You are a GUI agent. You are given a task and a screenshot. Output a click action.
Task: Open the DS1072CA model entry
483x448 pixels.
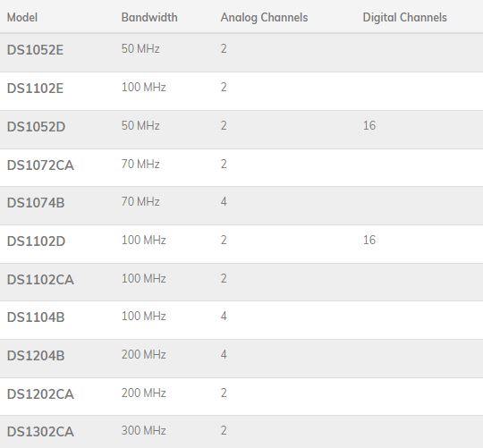coord(40,165)
